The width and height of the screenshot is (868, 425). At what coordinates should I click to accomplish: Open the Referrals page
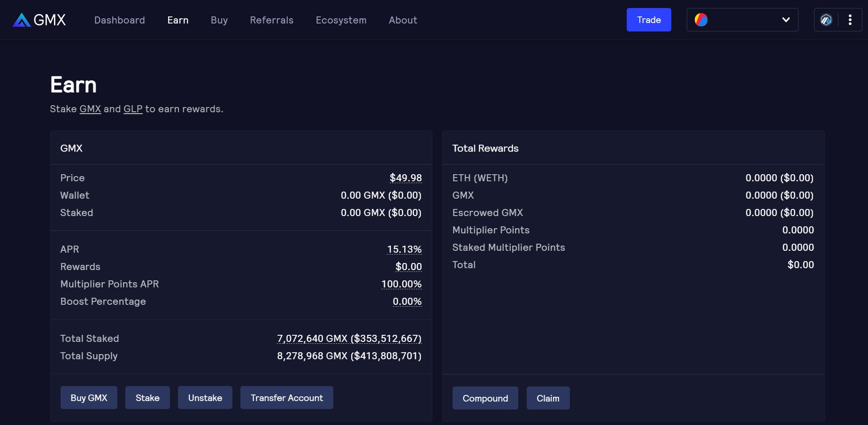pos(272,20)
